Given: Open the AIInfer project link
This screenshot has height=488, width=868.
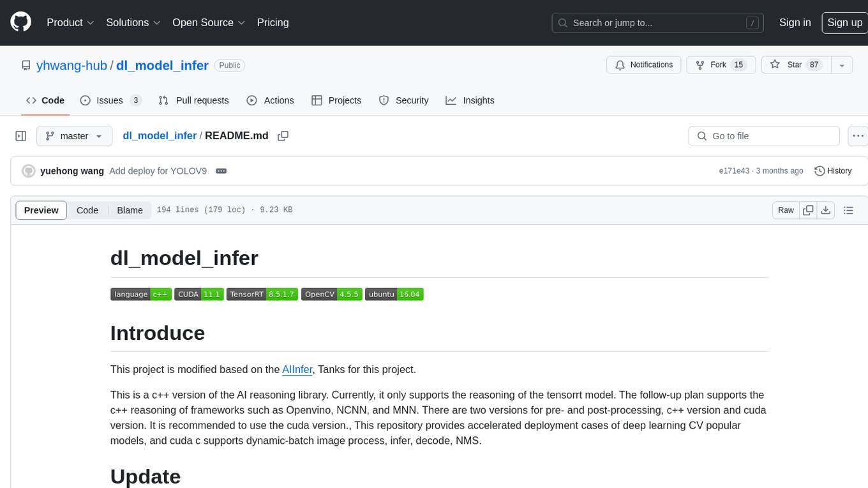Looking at the screenshot, I should (x=297, y=369).
